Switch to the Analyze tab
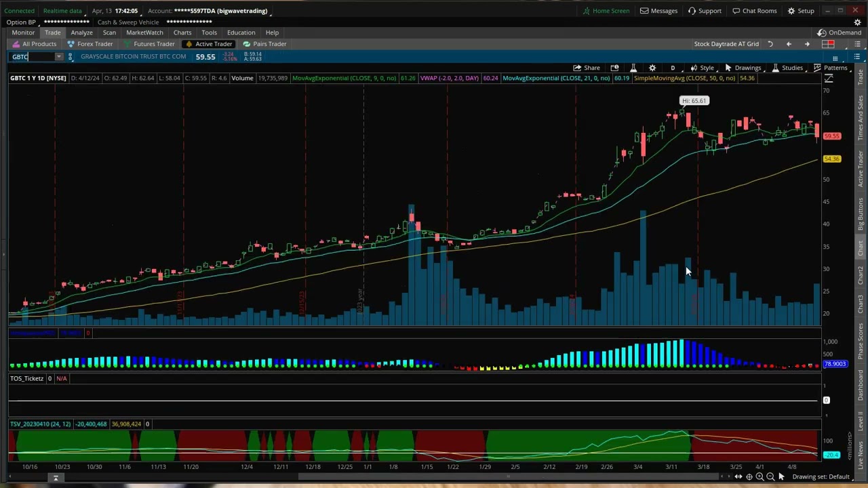The height and width of the screenshot is (488, 868). coord(81,33)
